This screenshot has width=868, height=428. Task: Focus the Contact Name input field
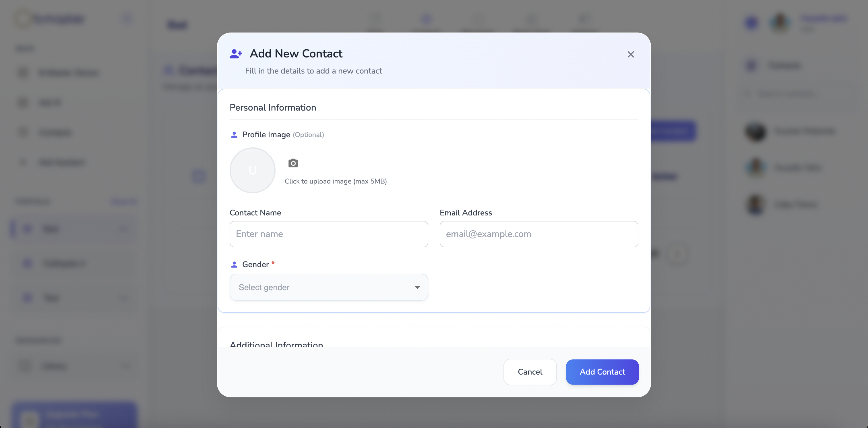tap(329, 234)
